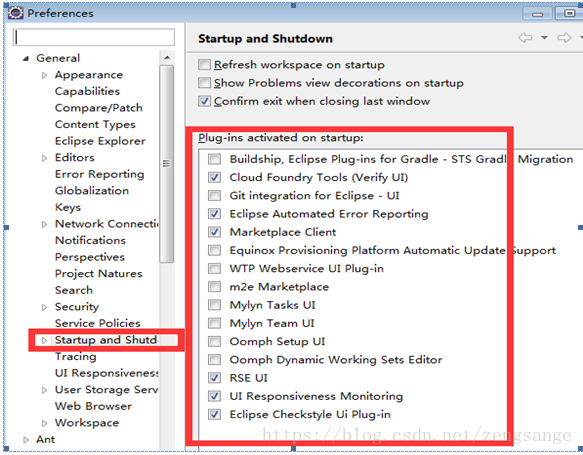
Task: Maximize the Preferences window
Action: tap(569, 13)
